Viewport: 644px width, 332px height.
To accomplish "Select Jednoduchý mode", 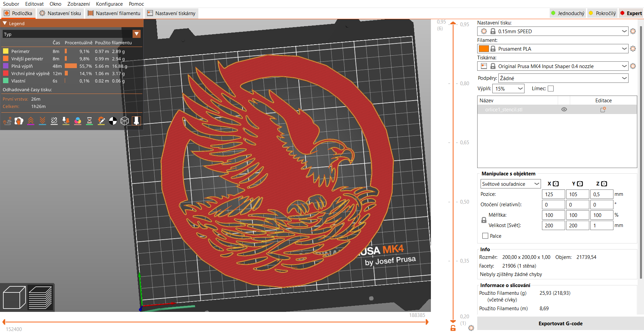I will tap(568, 13).
